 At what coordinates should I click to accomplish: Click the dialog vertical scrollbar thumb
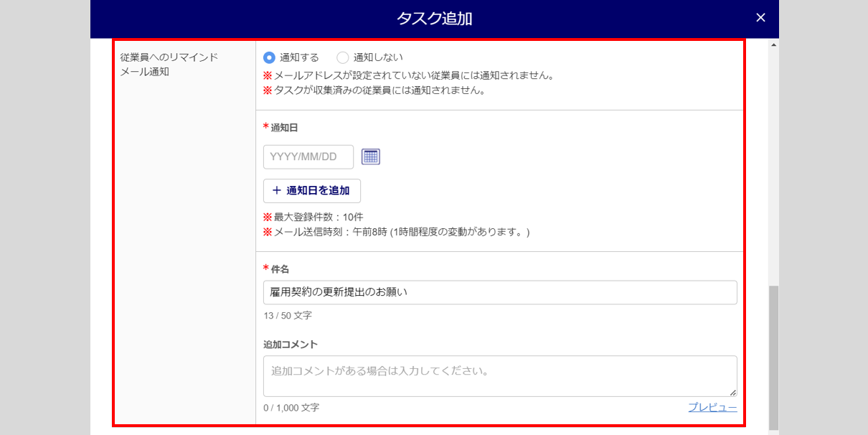coord(773,357)
